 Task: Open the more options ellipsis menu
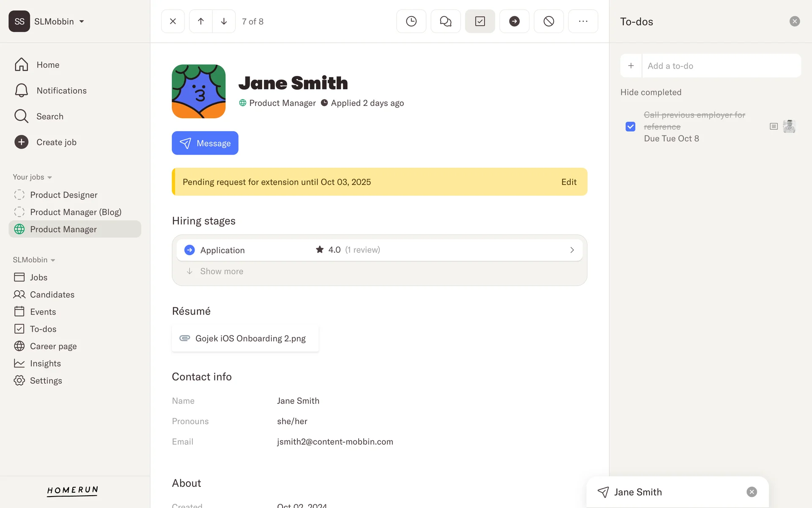583,21
